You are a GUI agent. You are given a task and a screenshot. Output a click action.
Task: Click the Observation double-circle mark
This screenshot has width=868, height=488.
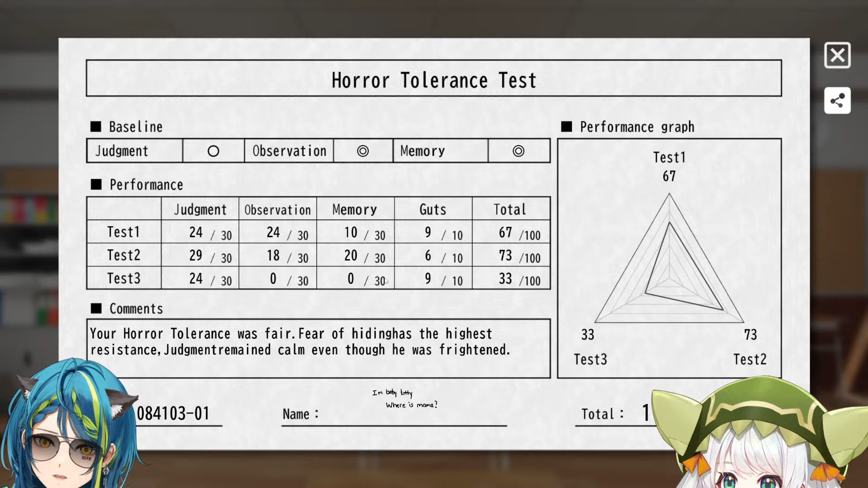[x=363, y=151]
